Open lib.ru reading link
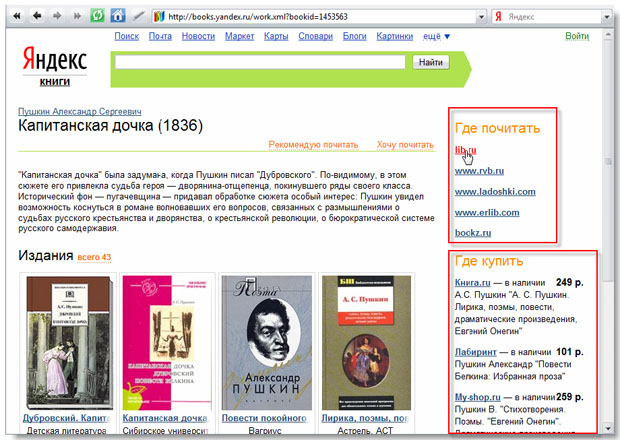Image resolution: width=620 pixels, height=440 pixels. 465,150
